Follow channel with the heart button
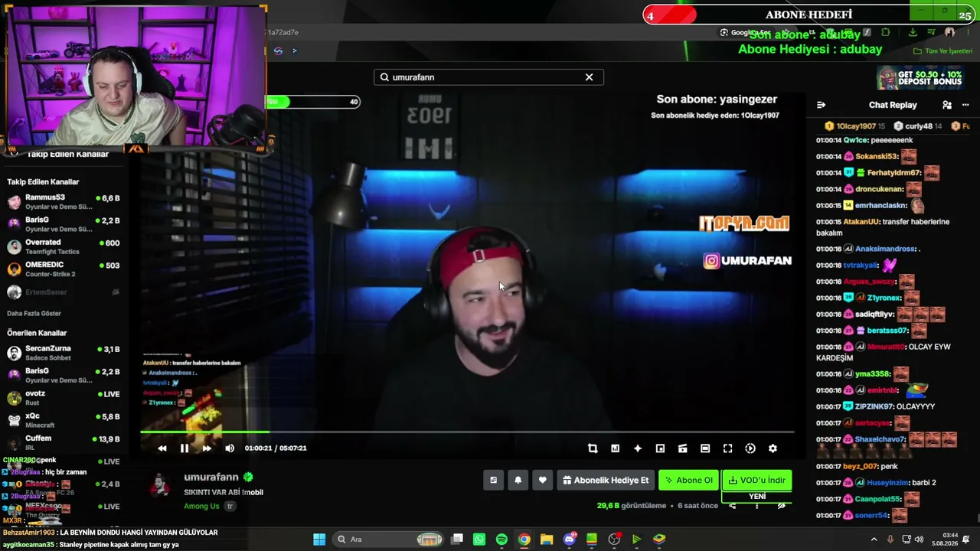 point(543,481)
